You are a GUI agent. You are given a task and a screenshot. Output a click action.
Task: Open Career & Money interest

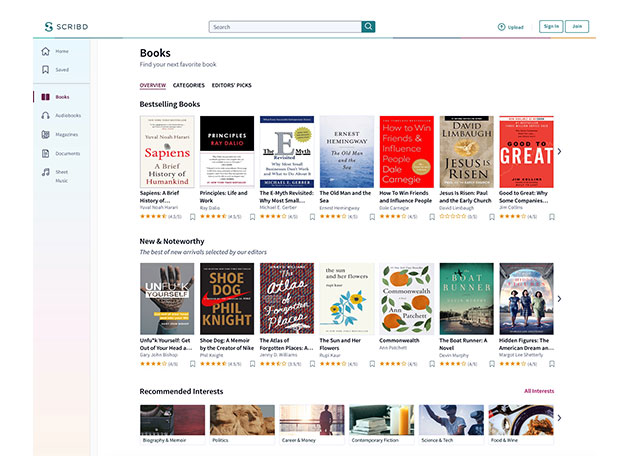pyautogui.click(x=312, y=424)
